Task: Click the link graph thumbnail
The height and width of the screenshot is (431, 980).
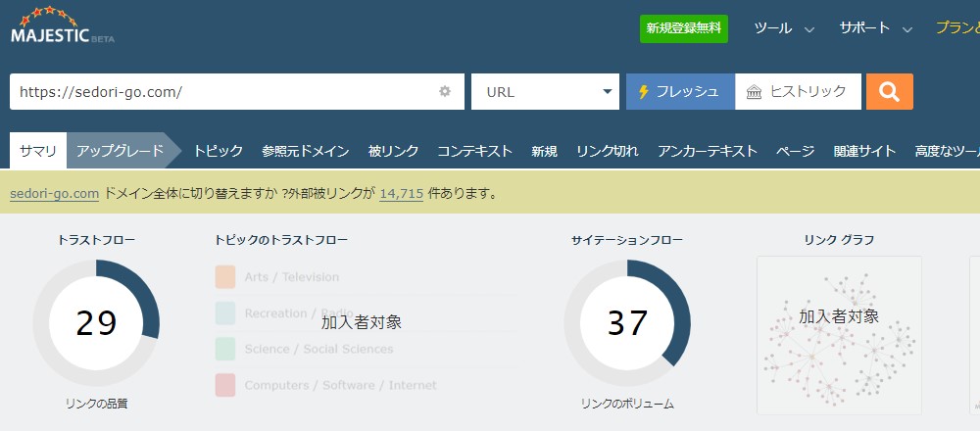Action: point(839,335)
